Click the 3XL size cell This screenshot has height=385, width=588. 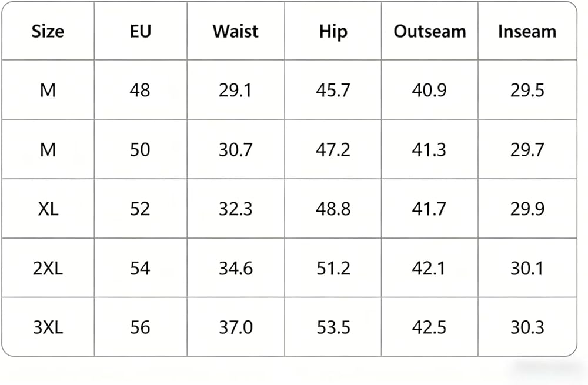(48, 327)
